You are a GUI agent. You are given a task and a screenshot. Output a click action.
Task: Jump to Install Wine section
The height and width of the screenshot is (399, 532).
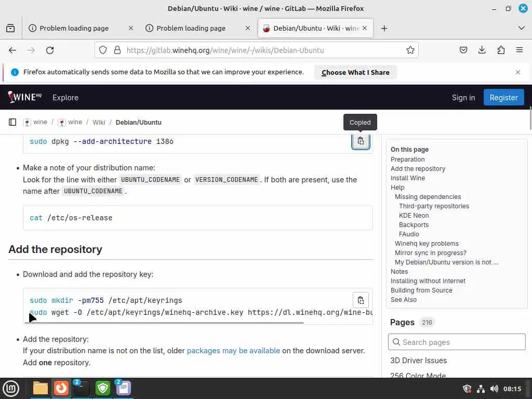(407, 178)
